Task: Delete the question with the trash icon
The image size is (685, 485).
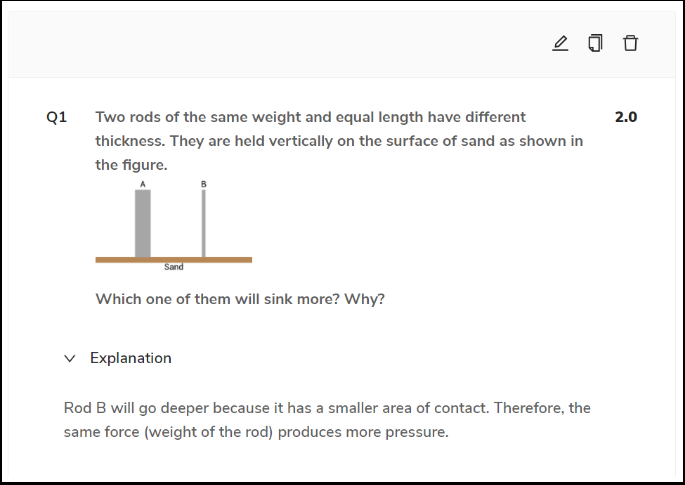Action: coord(630,43)
